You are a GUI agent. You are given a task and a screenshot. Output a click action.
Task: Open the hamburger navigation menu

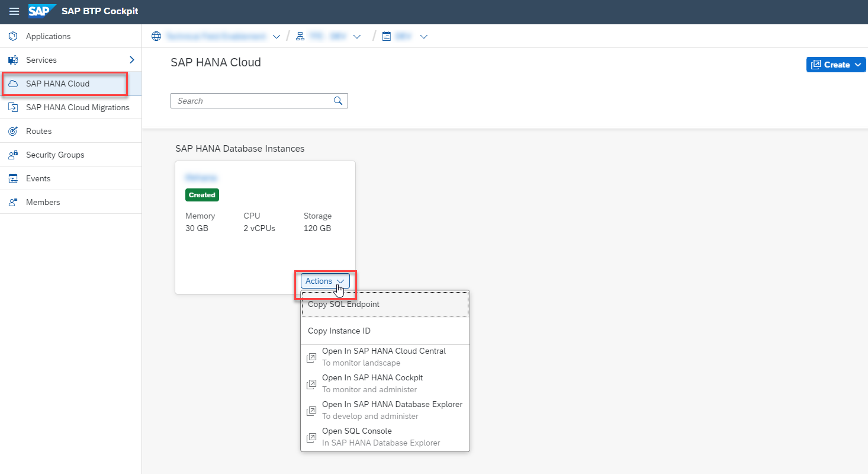click(x=14, y=12)
